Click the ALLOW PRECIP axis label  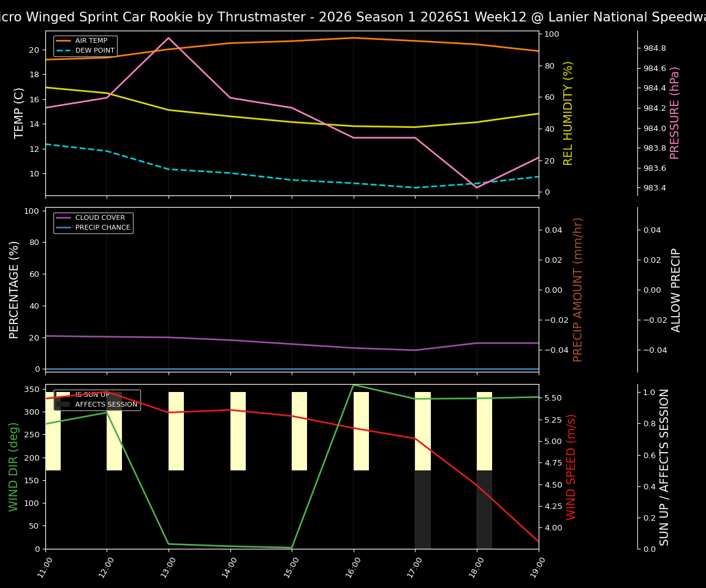point(676,288)
